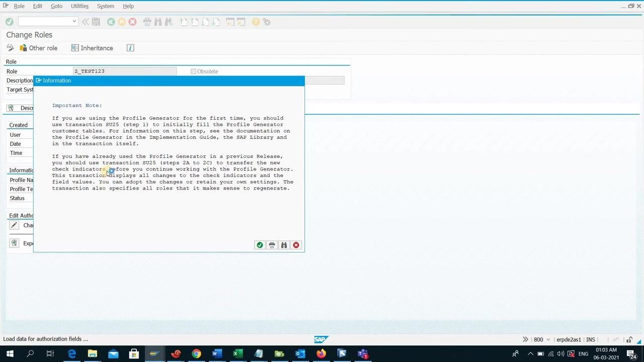Viewport: 644px width, 362px height.
Task: Click the Last Page icon in toolbar
Action: [216, 22]
